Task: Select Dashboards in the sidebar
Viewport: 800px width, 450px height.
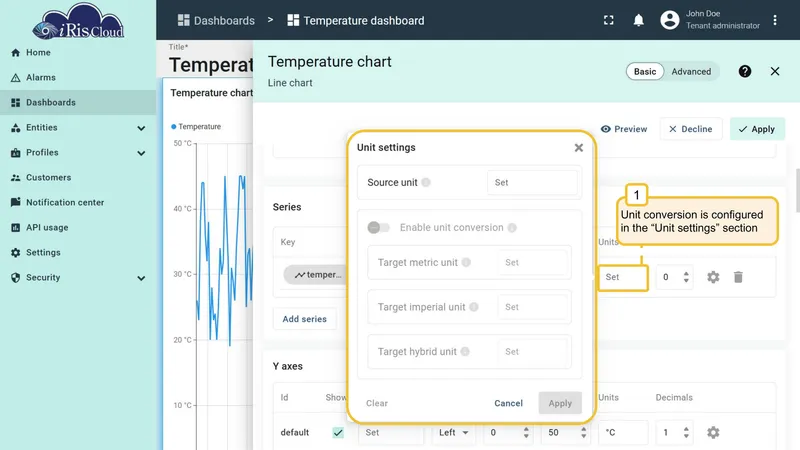Action: (x=78, y=103)
